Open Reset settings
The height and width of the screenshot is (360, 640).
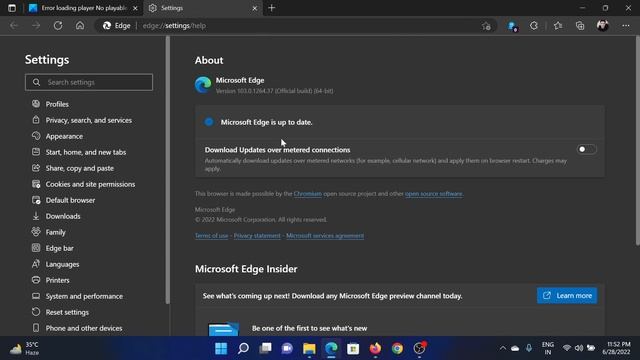pos(67,312)
